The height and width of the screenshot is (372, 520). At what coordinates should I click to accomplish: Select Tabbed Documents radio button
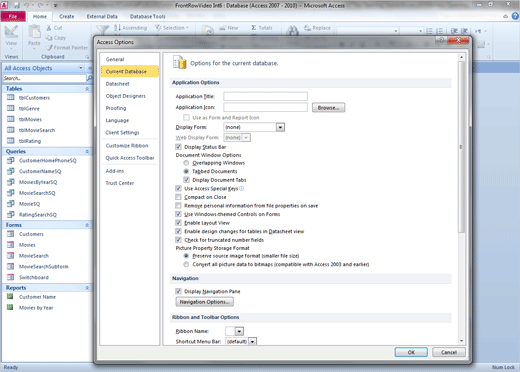click(186, 171)
